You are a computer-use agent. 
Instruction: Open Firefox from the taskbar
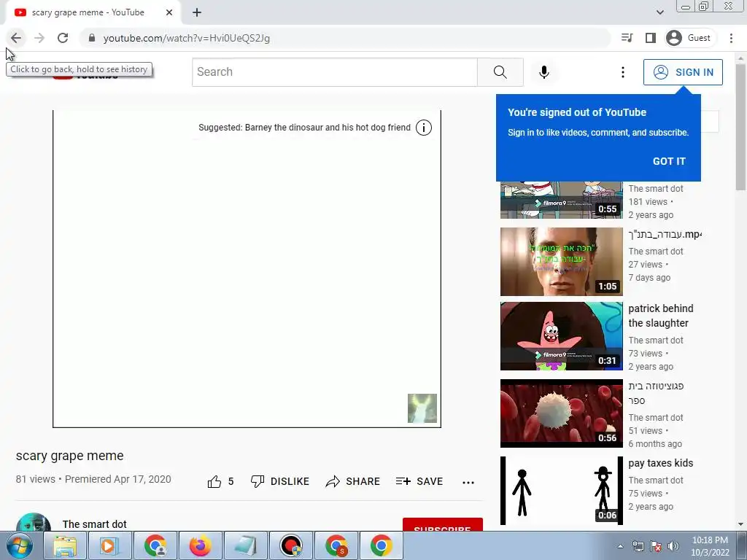[201, 545]
